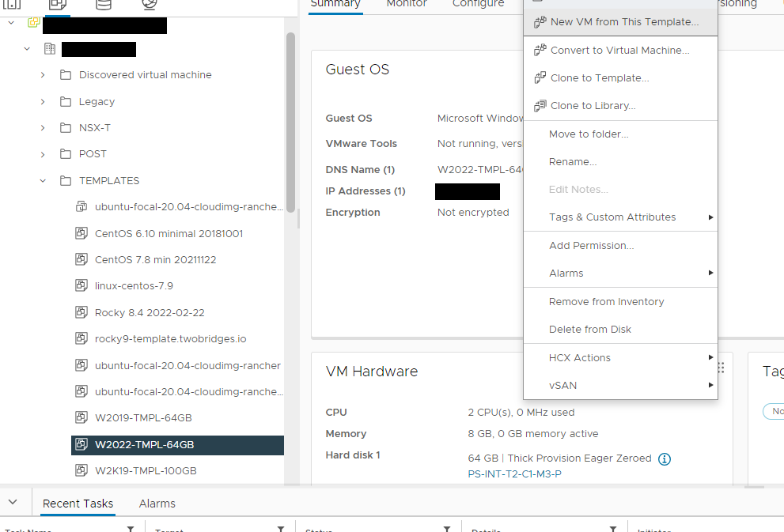Image resolution: width=784 pixels, height=532 pixels.
Task: Click the Convert to Virtual Machine icon
Action: 540,50
